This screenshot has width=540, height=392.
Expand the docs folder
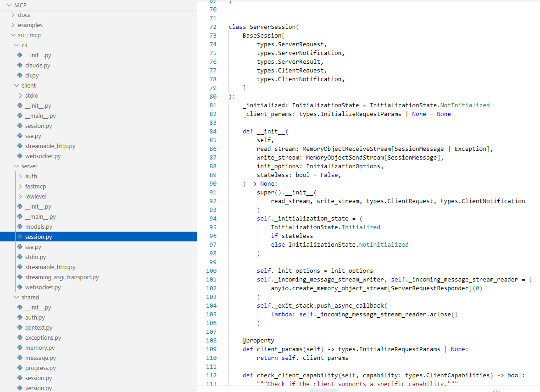point(13,15)
